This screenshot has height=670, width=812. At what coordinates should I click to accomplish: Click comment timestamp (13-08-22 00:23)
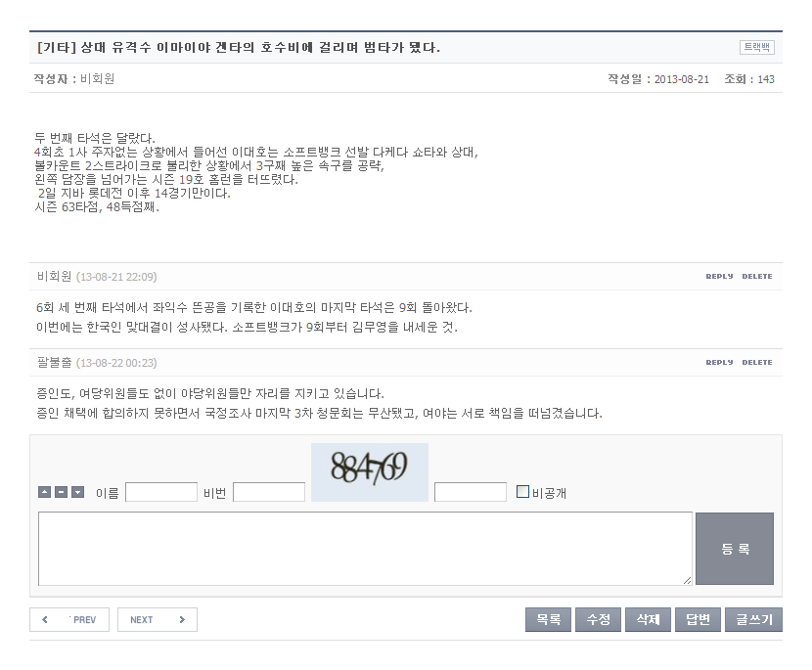coord(116,363)
